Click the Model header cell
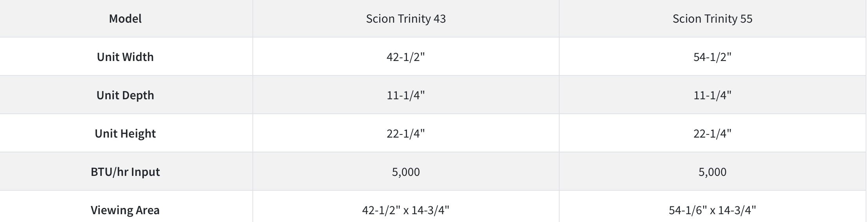868x222 pixels. click(125, 18)
